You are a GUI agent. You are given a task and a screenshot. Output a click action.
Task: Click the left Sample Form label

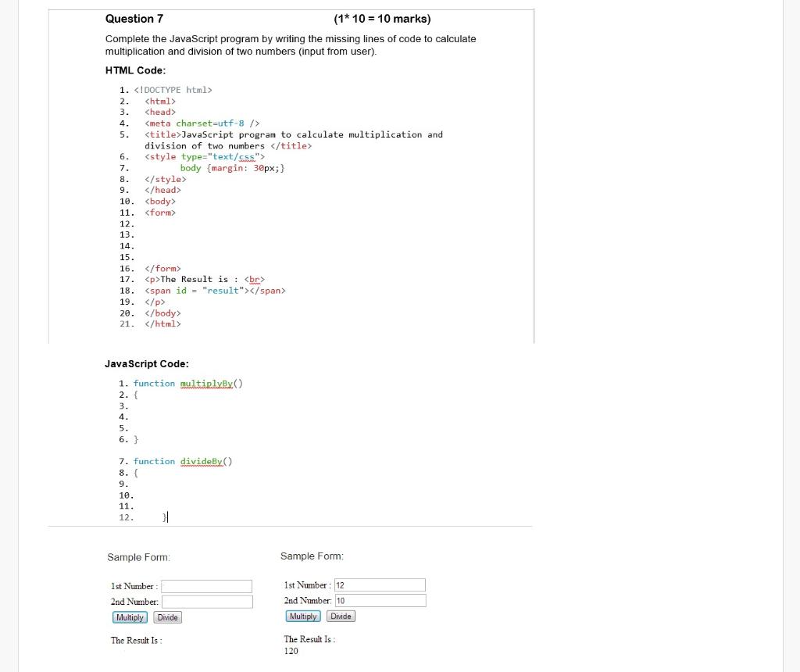pyautogui.click(x=138, y=556)
